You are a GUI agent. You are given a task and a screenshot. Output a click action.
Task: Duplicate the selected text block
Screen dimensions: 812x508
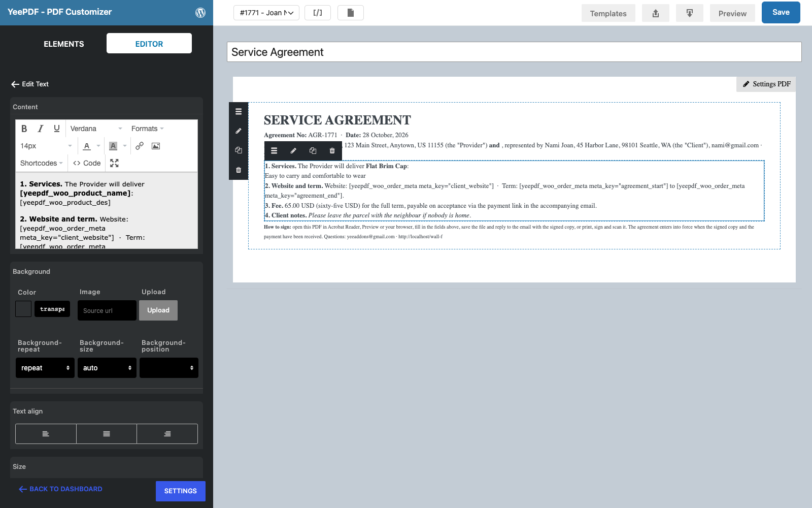tap(313, 151)
